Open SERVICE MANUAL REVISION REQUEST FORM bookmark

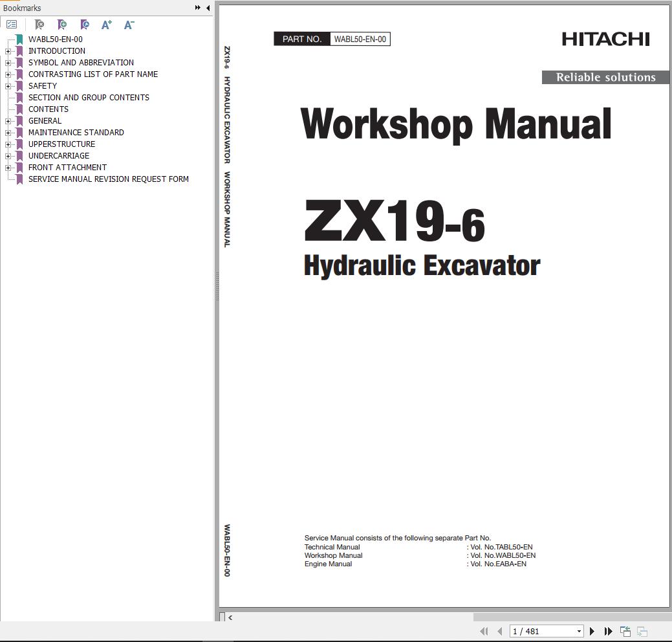109,179
